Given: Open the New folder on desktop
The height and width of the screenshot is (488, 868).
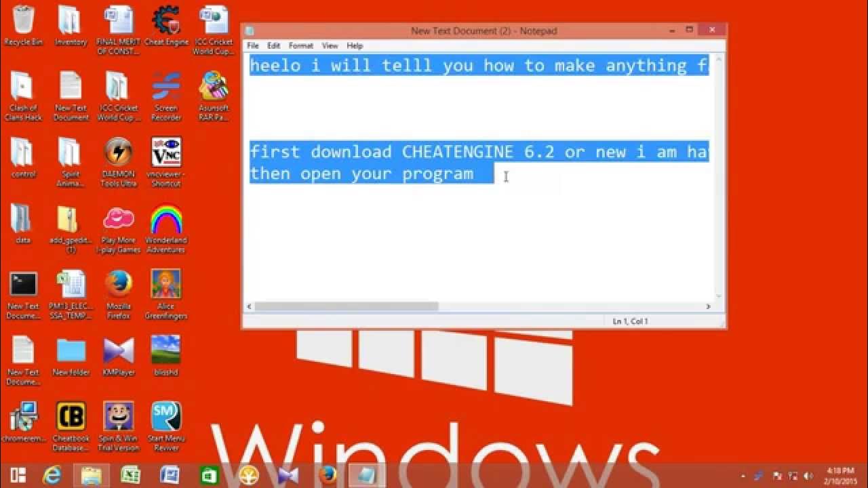Looking at the screenshot, I should [71, 357].
